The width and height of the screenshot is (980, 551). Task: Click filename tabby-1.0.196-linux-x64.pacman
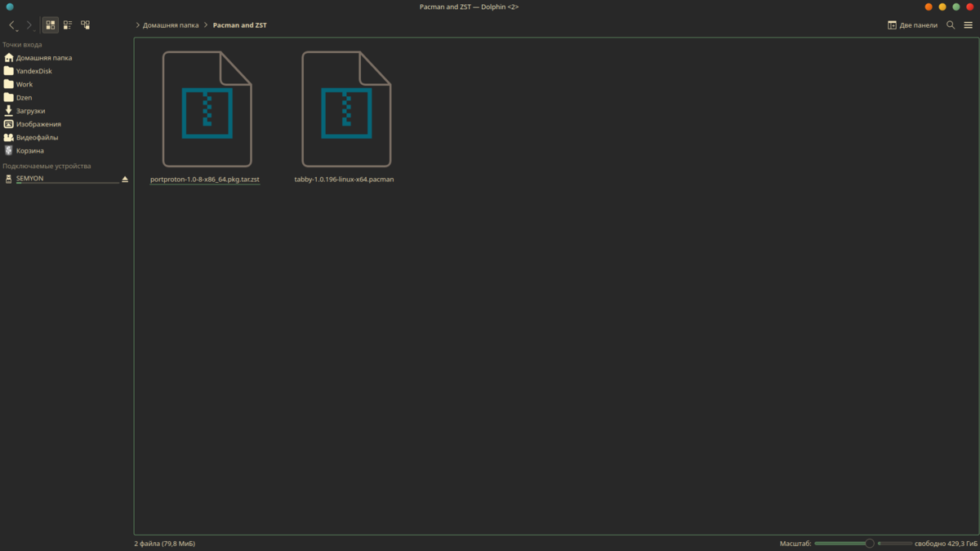344,179
